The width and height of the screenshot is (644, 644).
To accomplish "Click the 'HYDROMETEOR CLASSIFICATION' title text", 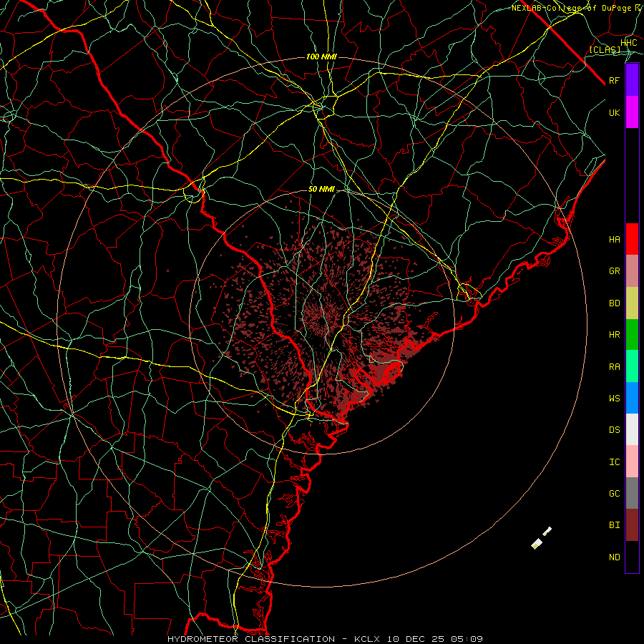I will pyautogui.click(x=251, y=639).
